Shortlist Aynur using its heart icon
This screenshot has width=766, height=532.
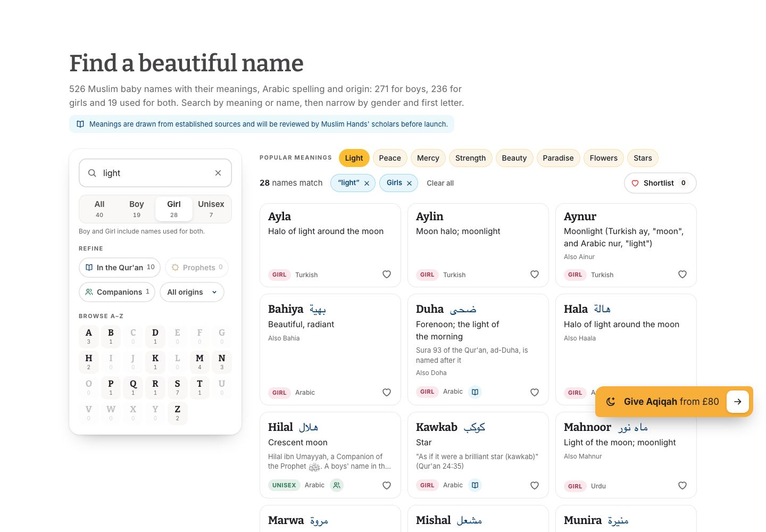(682, 275)
